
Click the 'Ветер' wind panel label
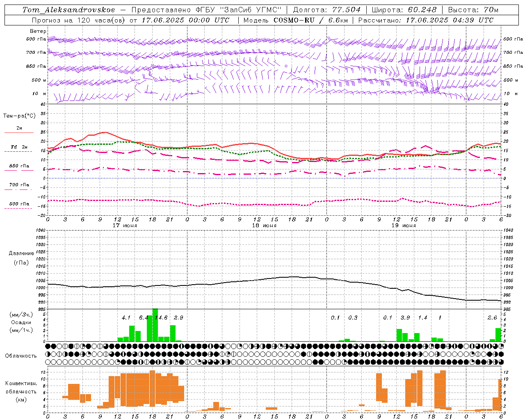coord(38,31)
